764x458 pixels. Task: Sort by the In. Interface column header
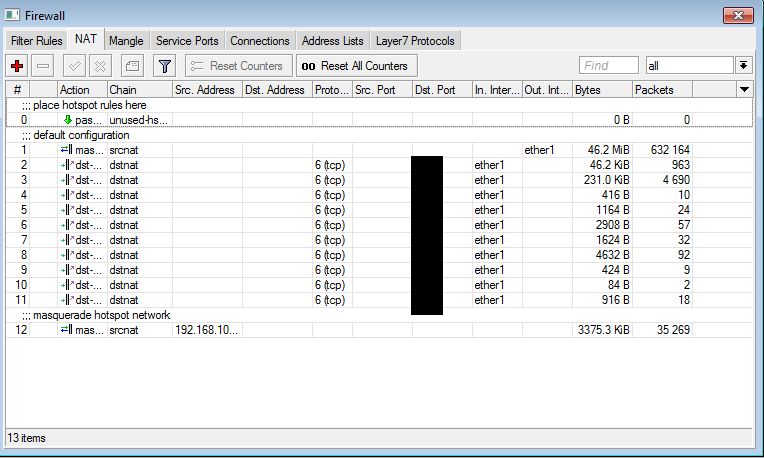497,90
